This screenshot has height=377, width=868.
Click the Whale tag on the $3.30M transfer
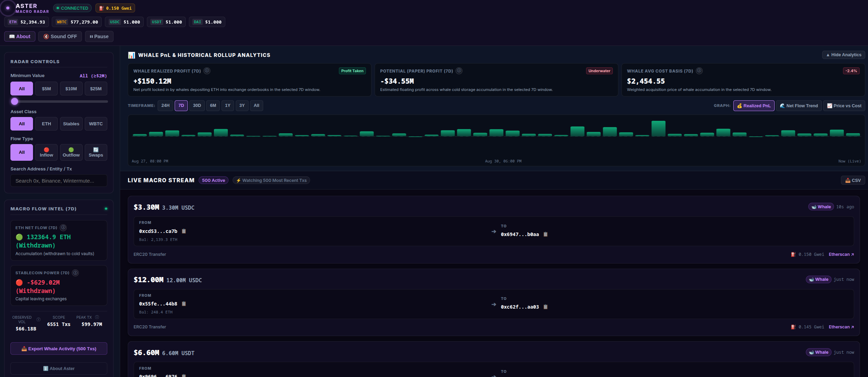pyautogui.click(x=821, y=207)
